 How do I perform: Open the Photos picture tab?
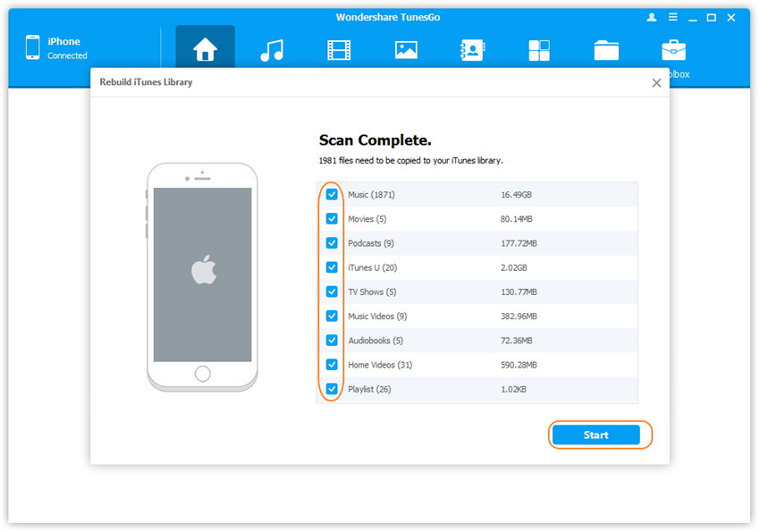point(406,51)
